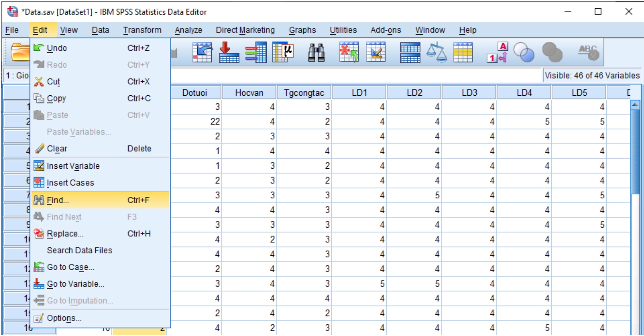644x336 pixels.
Task: Select the LD1 column header
Action: pyautogui.click(x=359, y=93)
